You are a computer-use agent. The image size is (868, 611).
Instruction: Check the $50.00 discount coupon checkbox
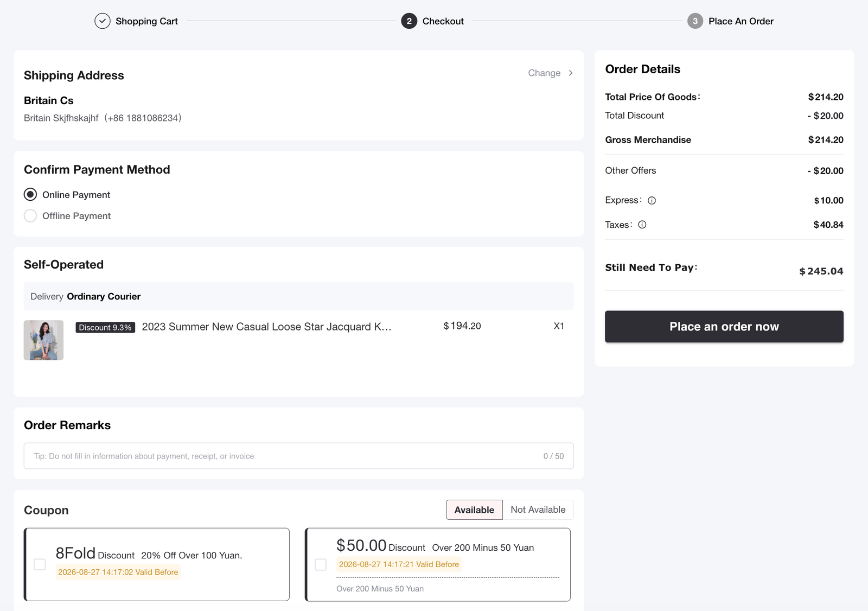(321, 564)
